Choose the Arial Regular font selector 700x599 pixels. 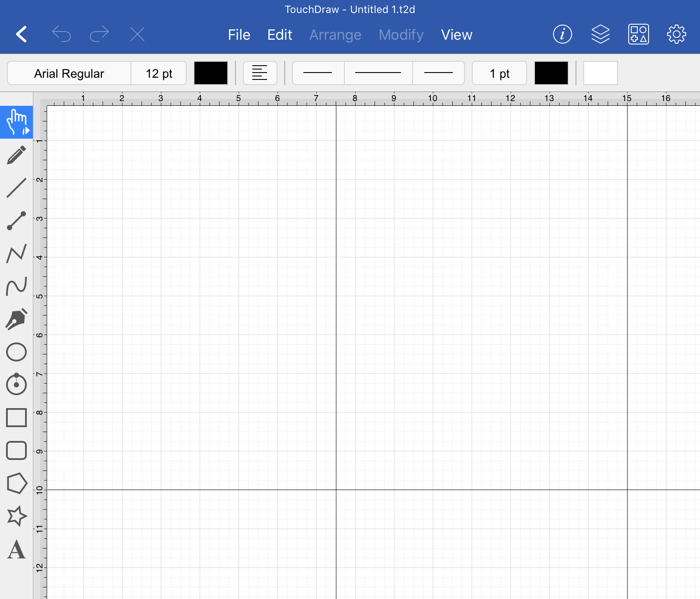(69, 73)
